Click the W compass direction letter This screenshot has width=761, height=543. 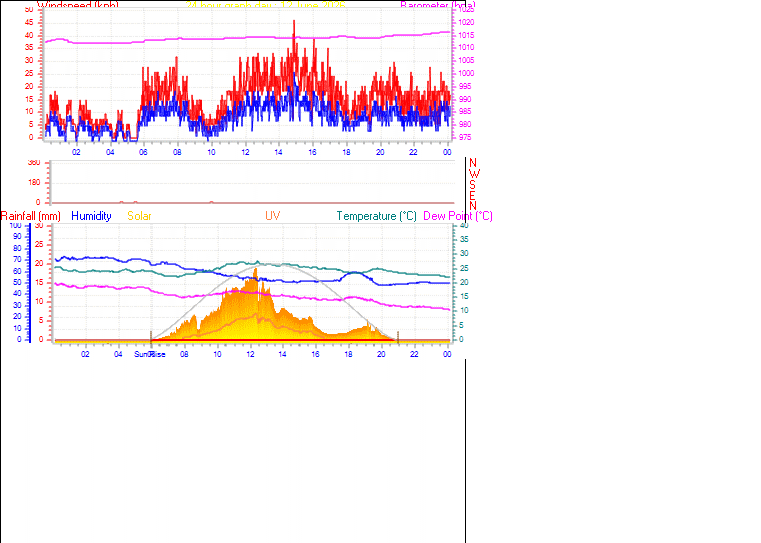point(474,174)
